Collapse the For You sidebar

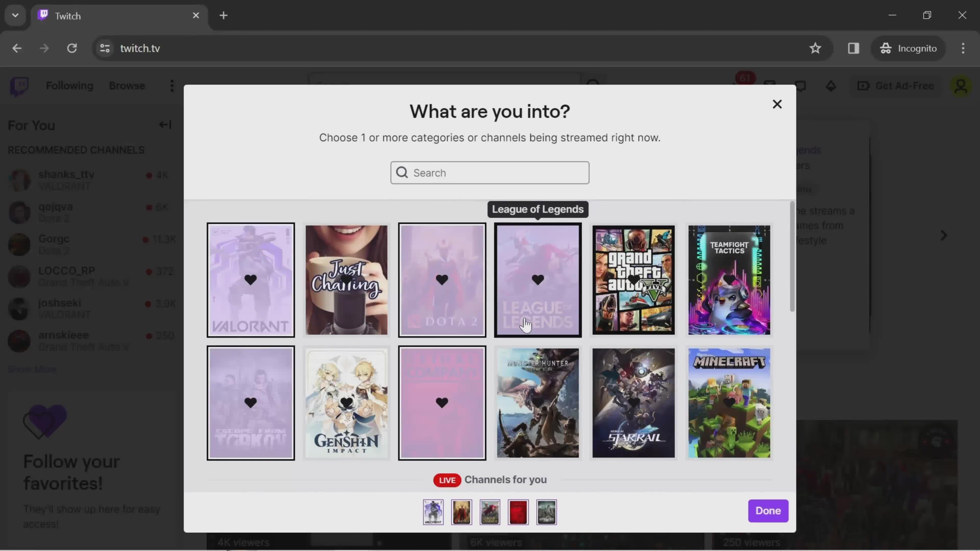tap(165, 125)
